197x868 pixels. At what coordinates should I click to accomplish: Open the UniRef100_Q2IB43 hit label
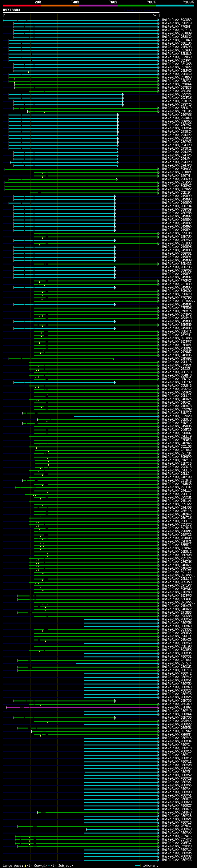point(177,40)
